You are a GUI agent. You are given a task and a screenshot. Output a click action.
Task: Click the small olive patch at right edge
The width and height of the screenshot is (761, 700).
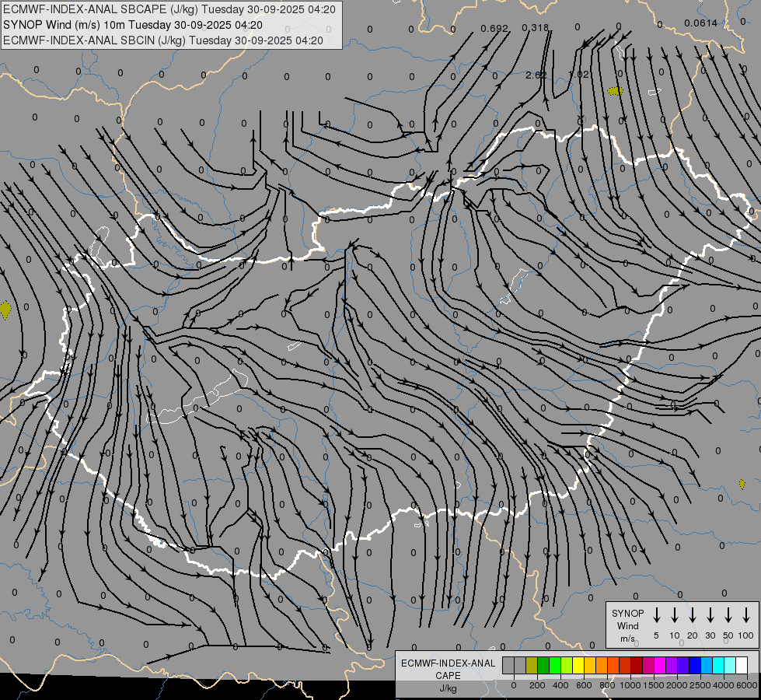click(742, 484)
